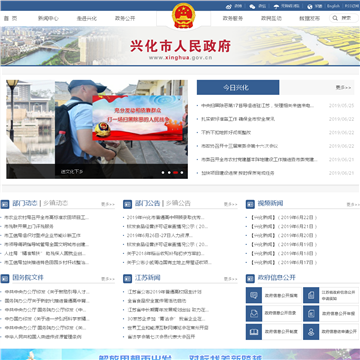Click English link in top bar
Image resolution: width=360 pixels, height=360 pixels.
(333, 6)
